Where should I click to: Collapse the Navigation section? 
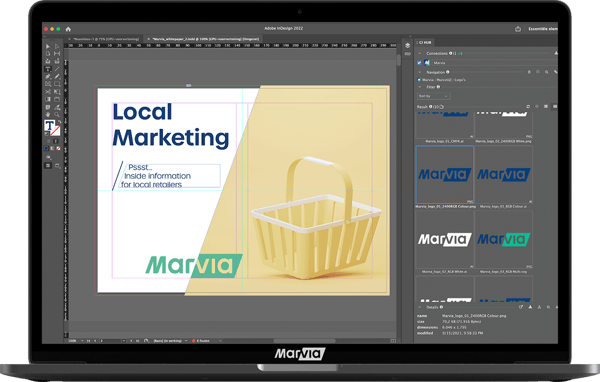(x=420, y=72)
